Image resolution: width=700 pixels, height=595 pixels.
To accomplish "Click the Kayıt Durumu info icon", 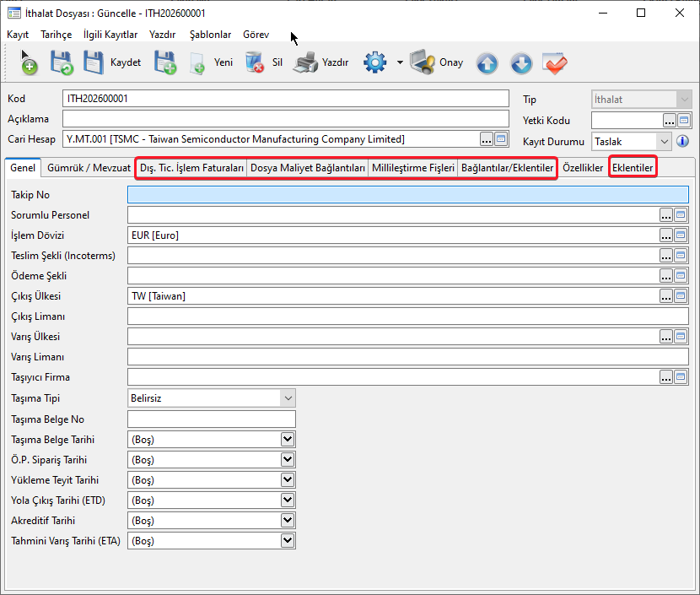I will (683, 141).
